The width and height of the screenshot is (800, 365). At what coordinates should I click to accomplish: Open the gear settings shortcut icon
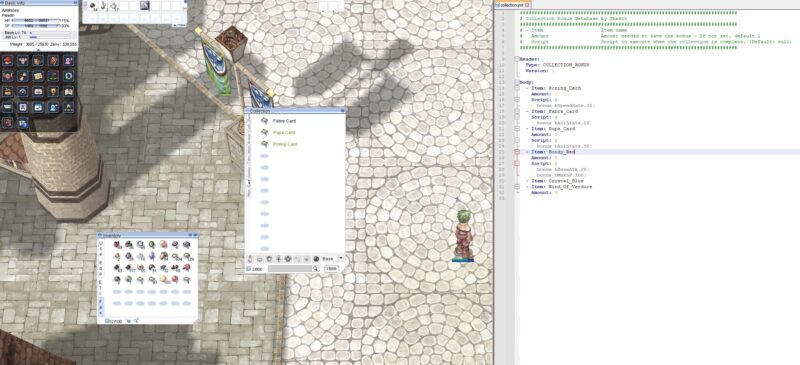coord(68,76)
